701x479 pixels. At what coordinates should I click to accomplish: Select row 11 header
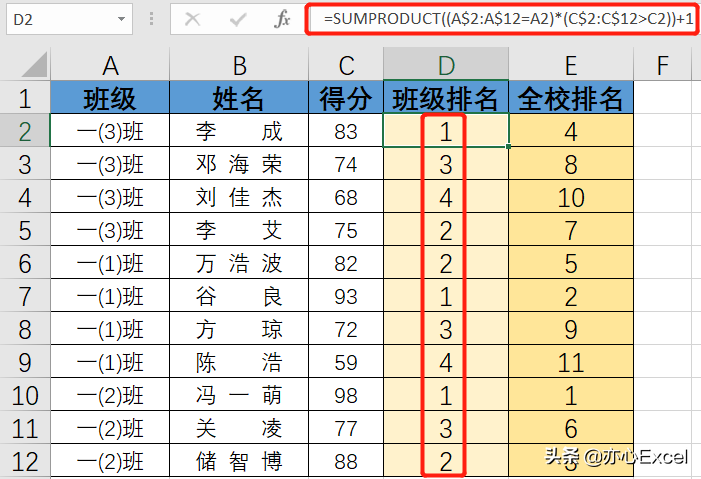(25, 428)
